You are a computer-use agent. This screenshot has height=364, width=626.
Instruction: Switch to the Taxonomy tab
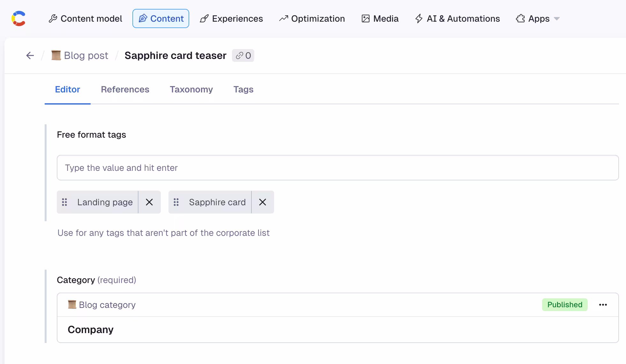tap(191, 90)
